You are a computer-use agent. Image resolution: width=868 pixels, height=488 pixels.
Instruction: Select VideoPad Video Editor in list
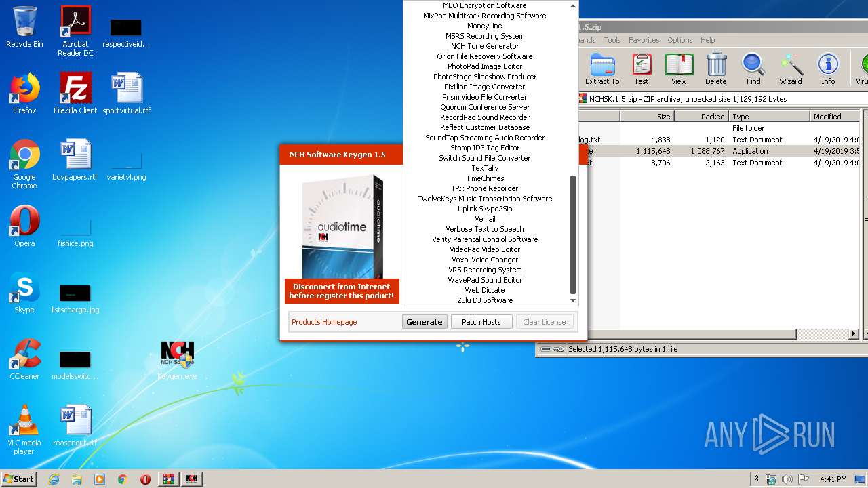(x=485, y=249)
